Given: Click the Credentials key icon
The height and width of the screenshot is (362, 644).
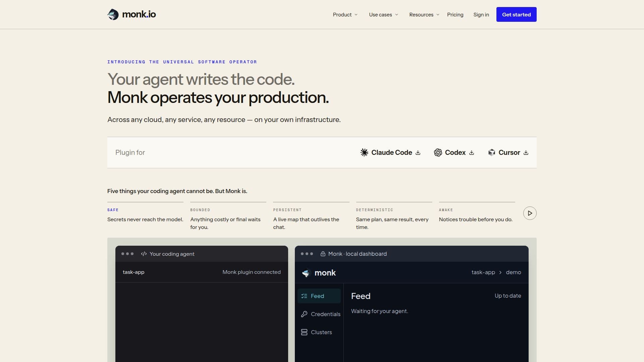Looking at the screenshot, I should point(304,314).
